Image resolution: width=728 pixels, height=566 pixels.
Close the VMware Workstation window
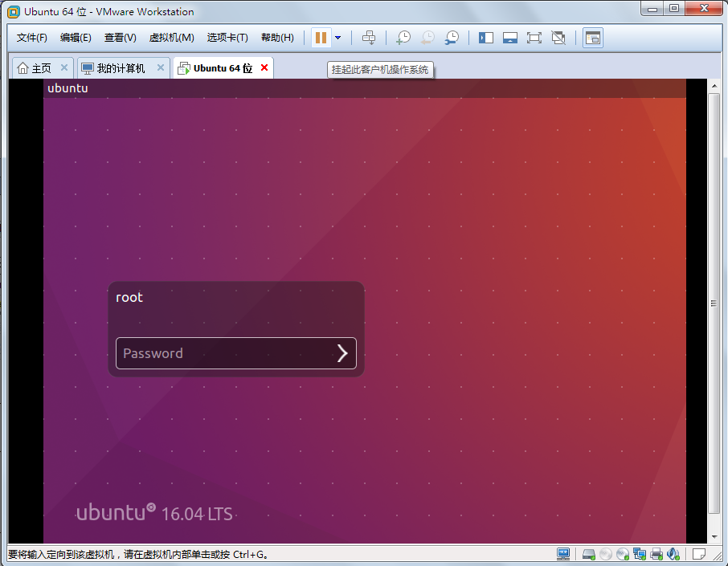pyautogui.click(x=704, y=8)
